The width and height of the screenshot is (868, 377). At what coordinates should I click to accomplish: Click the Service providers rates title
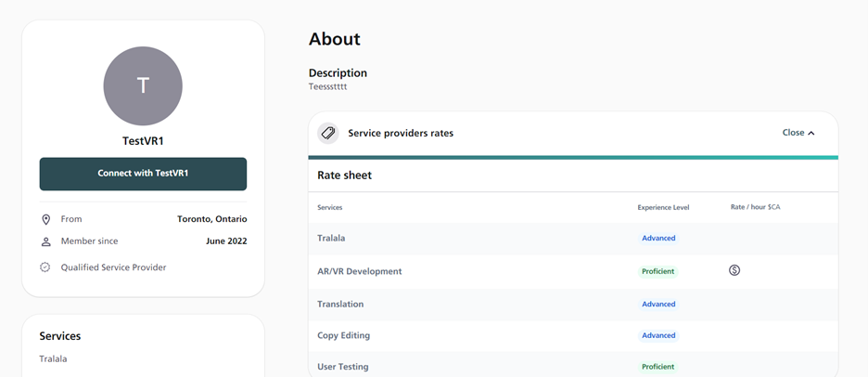coord(401,133)
